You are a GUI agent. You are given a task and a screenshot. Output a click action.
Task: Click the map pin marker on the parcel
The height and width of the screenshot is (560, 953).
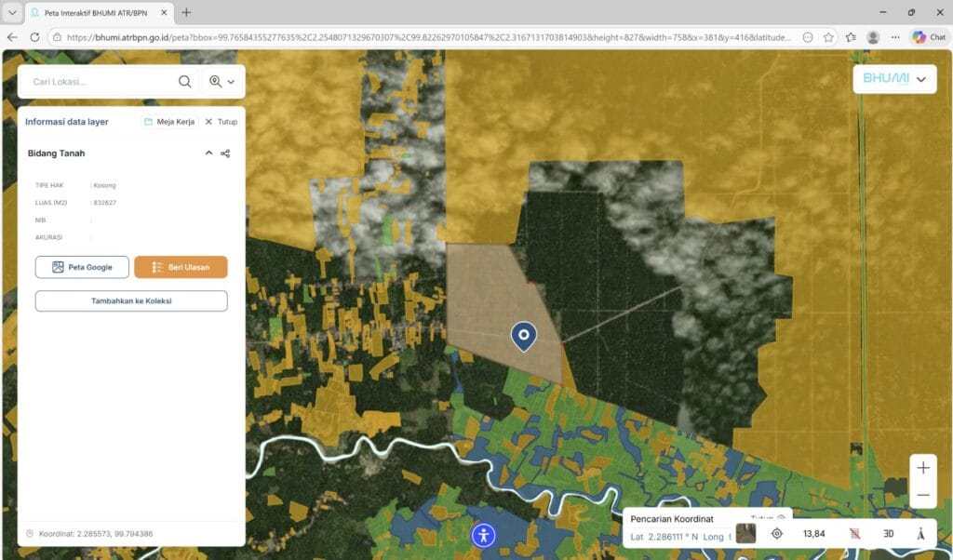(524, 336)
